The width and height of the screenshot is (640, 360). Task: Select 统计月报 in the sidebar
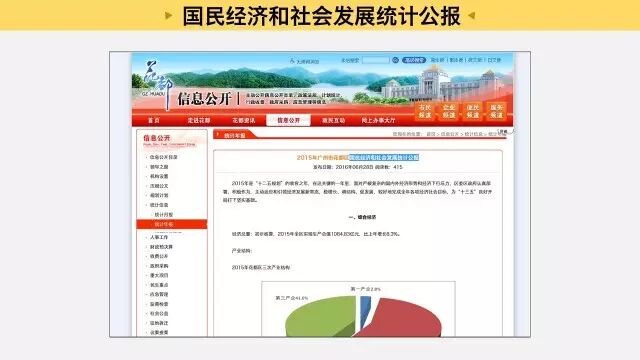tap(164, 215)
